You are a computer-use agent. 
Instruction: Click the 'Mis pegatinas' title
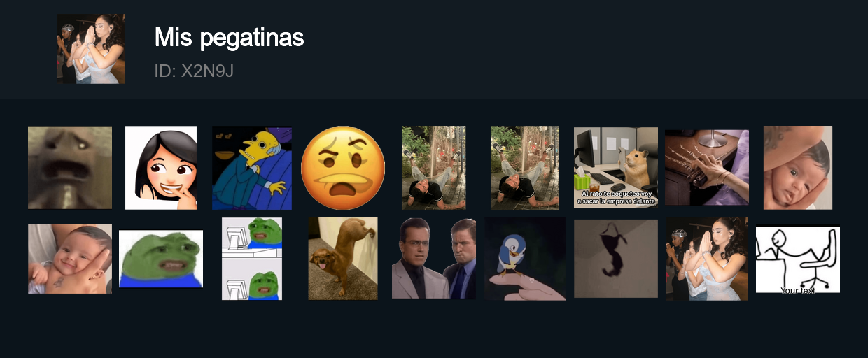(x=230, y=37)
